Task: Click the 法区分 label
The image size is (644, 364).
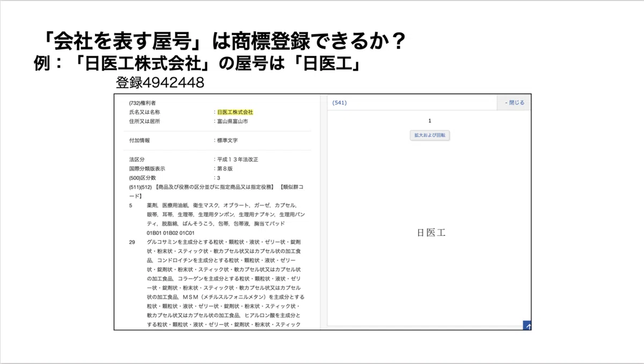Action: (136, 159)
